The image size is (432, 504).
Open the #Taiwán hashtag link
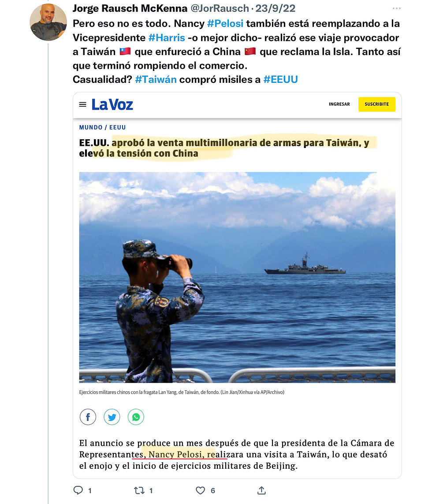156,79
